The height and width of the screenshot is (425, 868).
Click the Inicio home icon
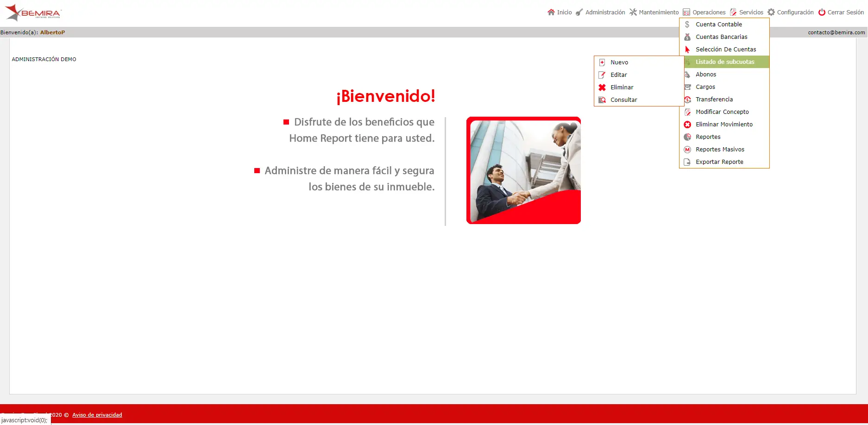551,12
